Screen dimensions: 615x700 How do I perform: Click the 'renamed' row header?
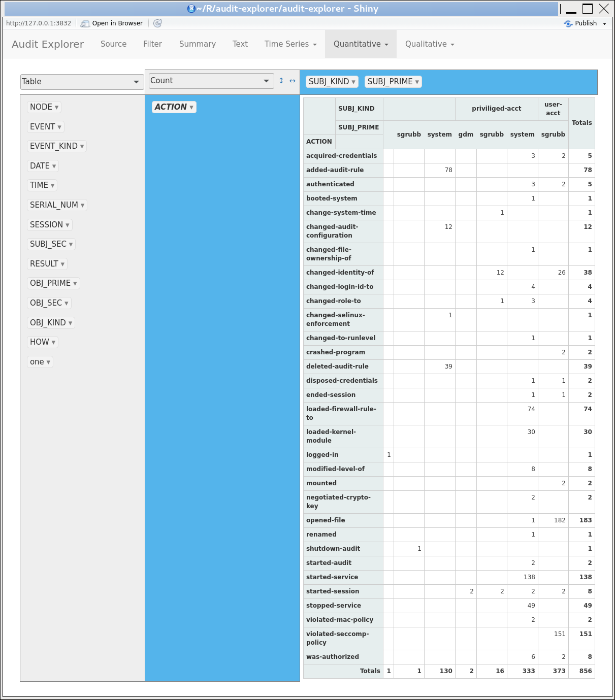[x=343, y=535]
